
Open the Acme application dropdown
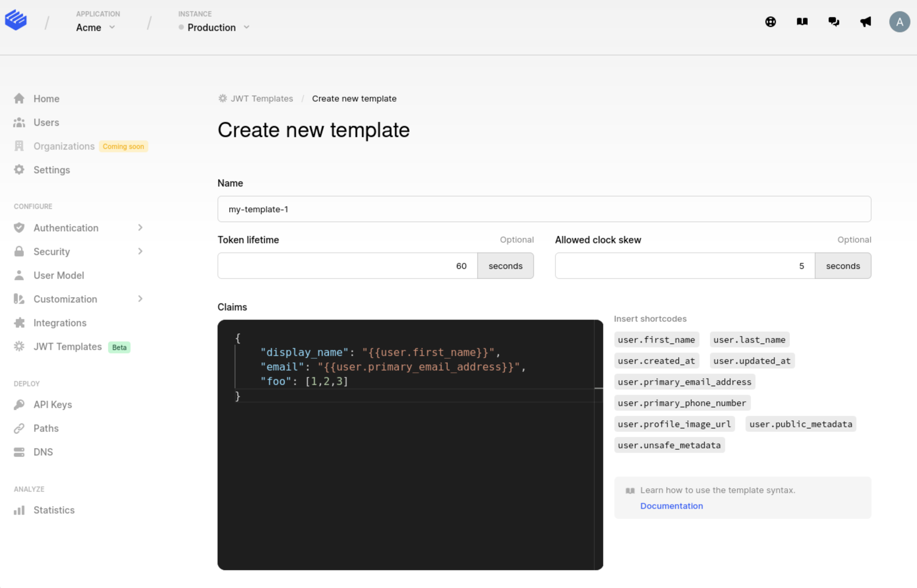point(96,27)
